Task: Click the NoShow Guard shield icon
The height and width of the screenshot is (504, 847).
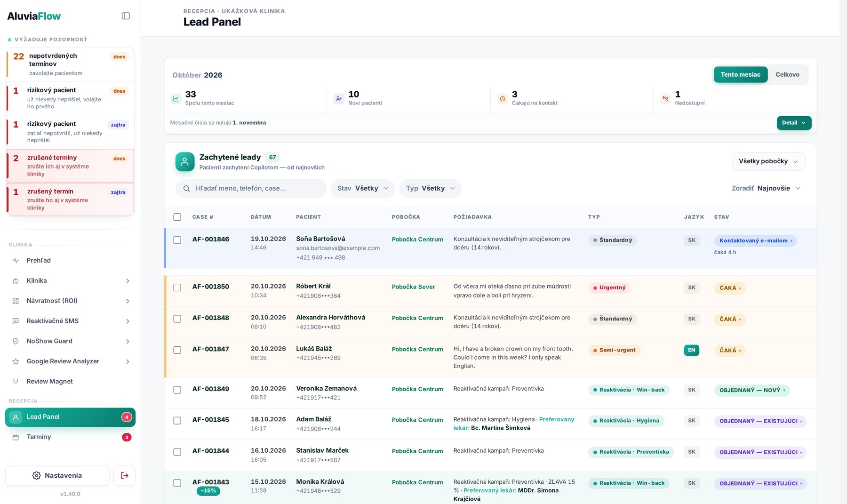Action: (x=16, y=341)
